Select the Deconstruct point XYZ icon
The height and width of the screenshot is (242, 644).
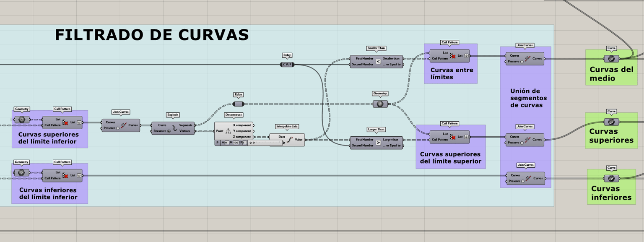pyautogui.click(x=228, y=131)
